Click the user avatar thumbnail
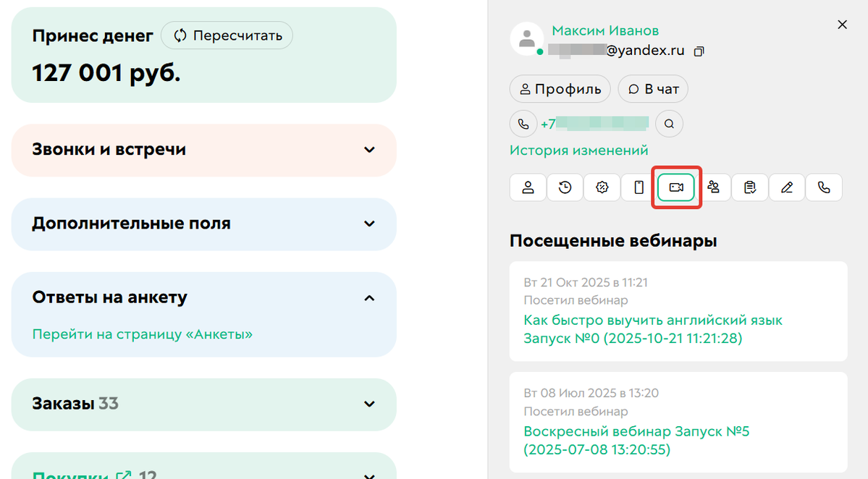The height and width of the screenshot is (479, 868). pyautogui.click(x=526, y=39)
